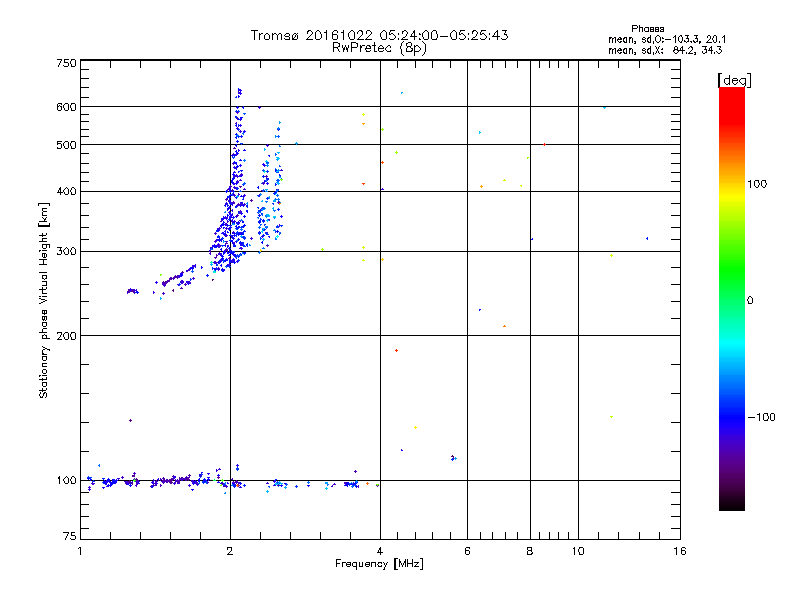Click the colorbar tick label '0'
Image resolution: width=800 pixels, height=600 pixels.
pyautogui.click(x=750, y=301)
